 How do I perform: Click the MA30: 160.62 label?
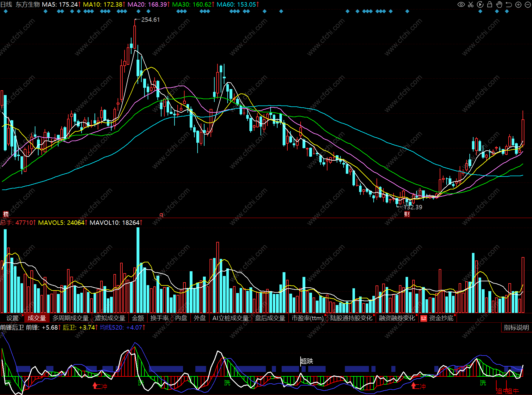193,4
